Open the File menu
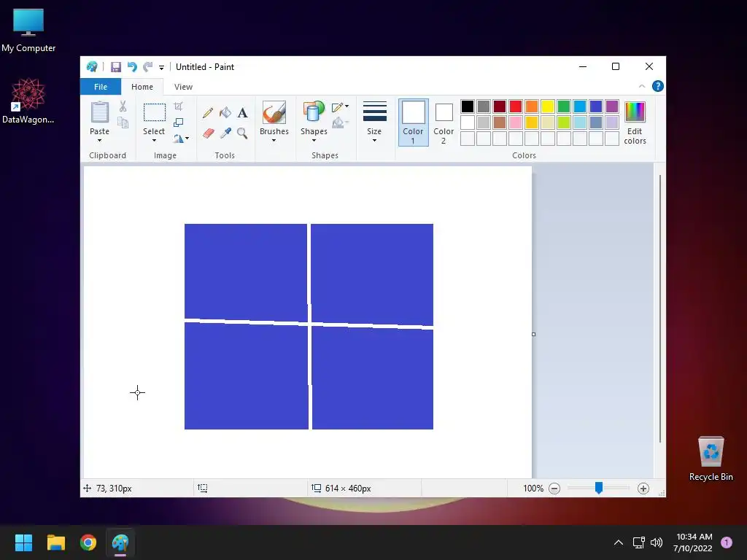The width and height of the screenshot is (747, 560). (x=101, y=87)
